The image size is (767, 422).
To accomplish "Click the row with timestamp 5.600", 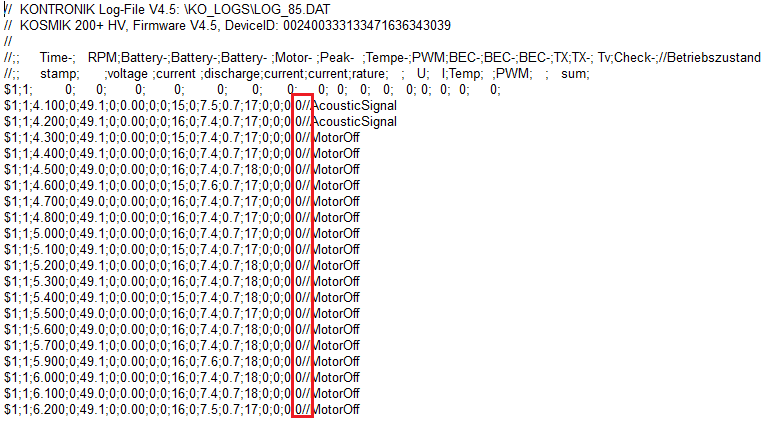I will pyautogui.click(x=182, y=330).
